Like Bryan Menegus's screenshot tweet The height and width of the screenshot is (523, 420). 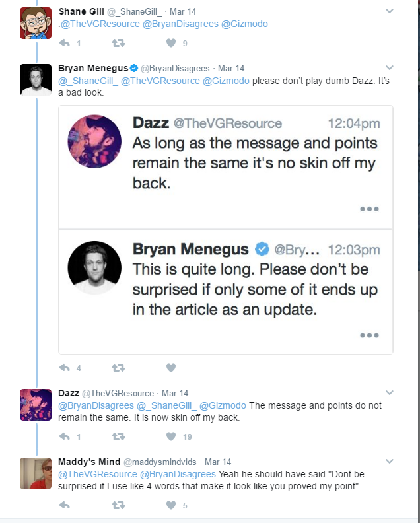click(x=171, y=368)
